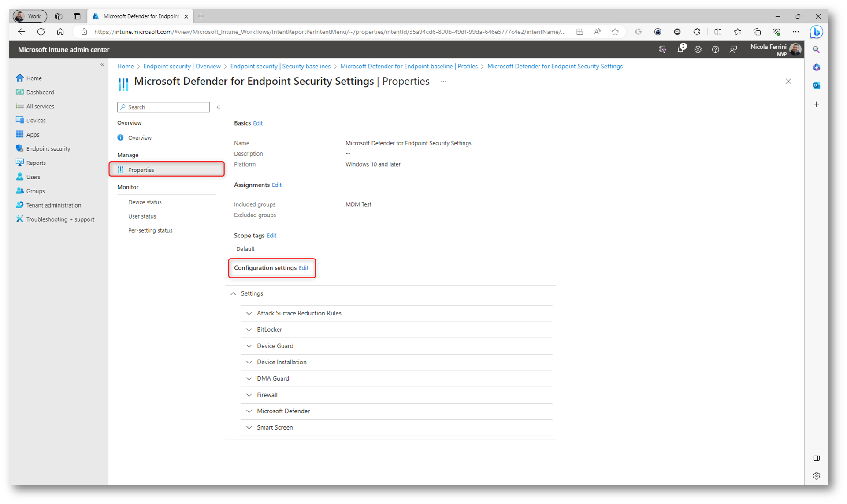Open Microsoft Defender for Endpoint baseline | Profiles breadcrumb
The width and height of the screenshot is (847, 504).
pos(409,66)
